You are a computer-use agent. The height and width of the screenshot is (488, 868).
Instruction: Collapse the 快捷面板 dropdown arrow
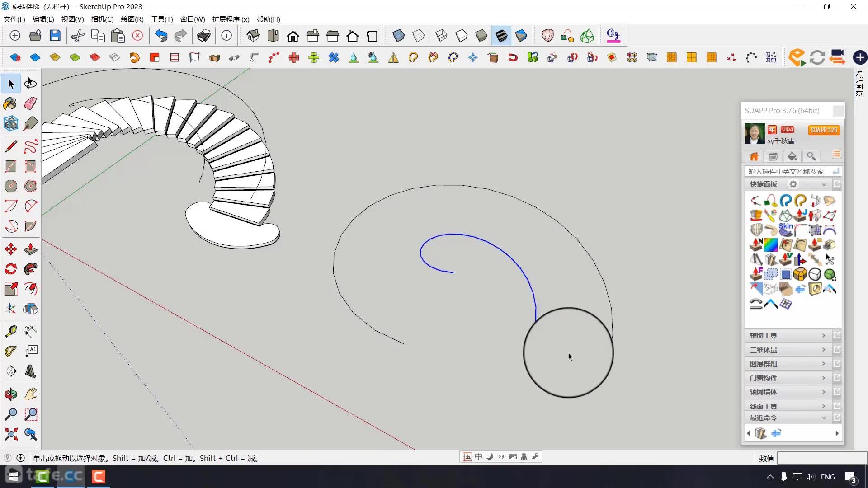[824, 184]
